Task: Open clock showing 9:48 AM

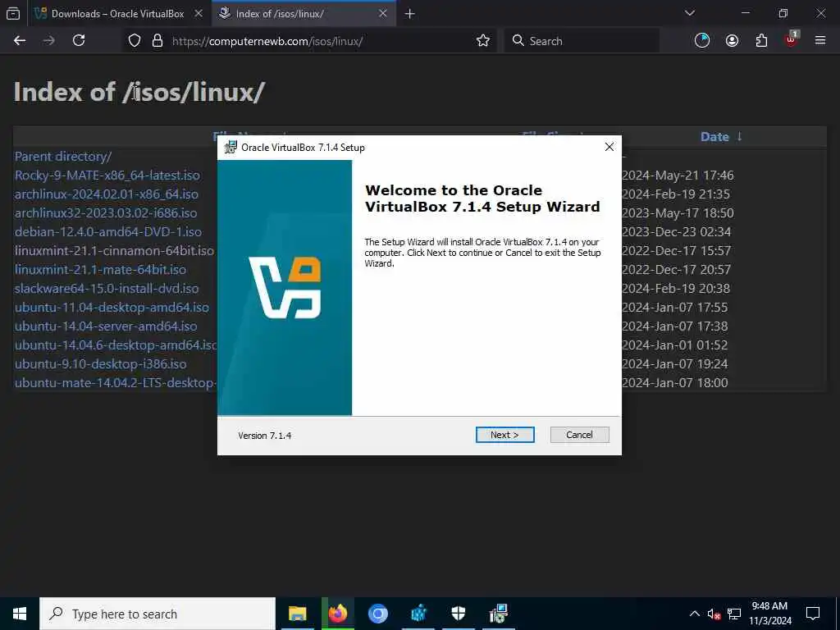Action: click(x=769, y=614)
